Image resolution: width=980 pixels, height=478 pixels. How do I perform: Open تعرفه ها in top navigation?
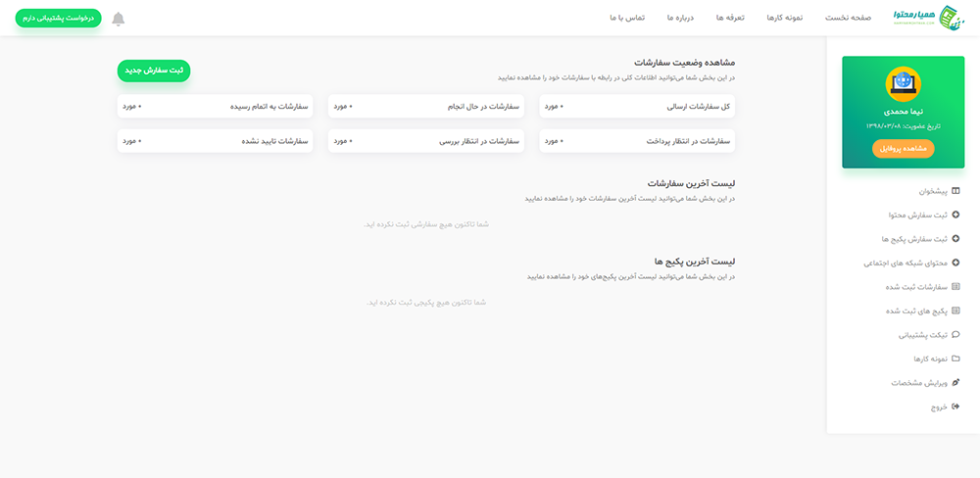click(x=730, y=18)
